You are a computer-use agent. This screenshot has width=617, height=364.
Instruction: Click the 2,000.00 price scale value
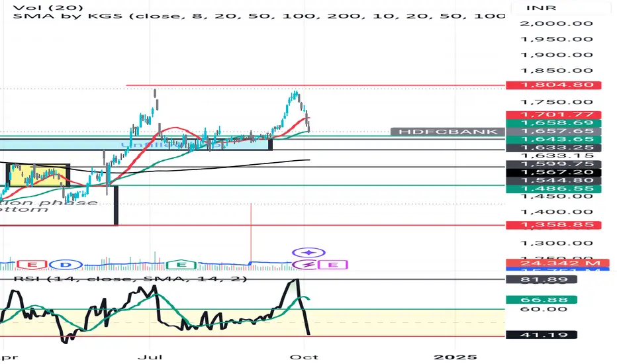(556, 24)
